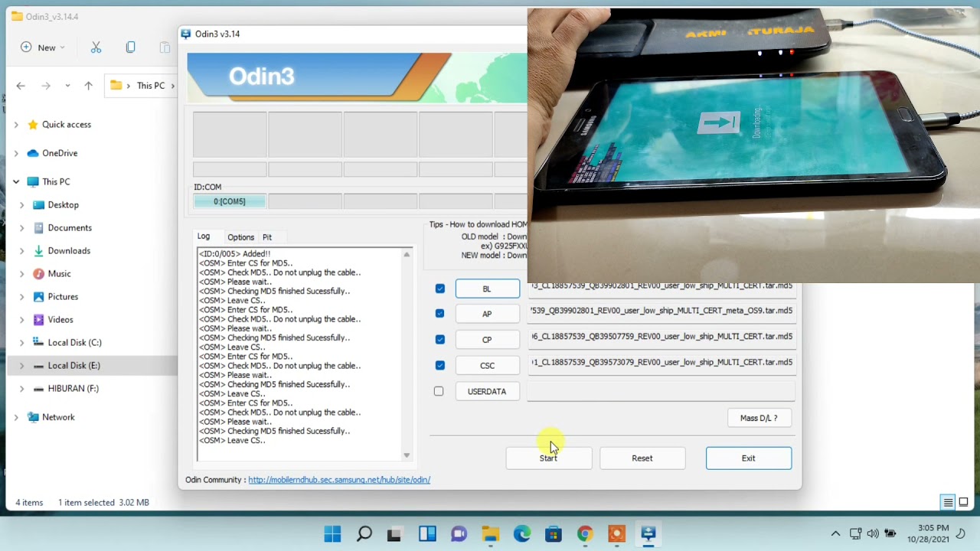
Task: Click the Reset button in Odin
Action: point(642,458)
